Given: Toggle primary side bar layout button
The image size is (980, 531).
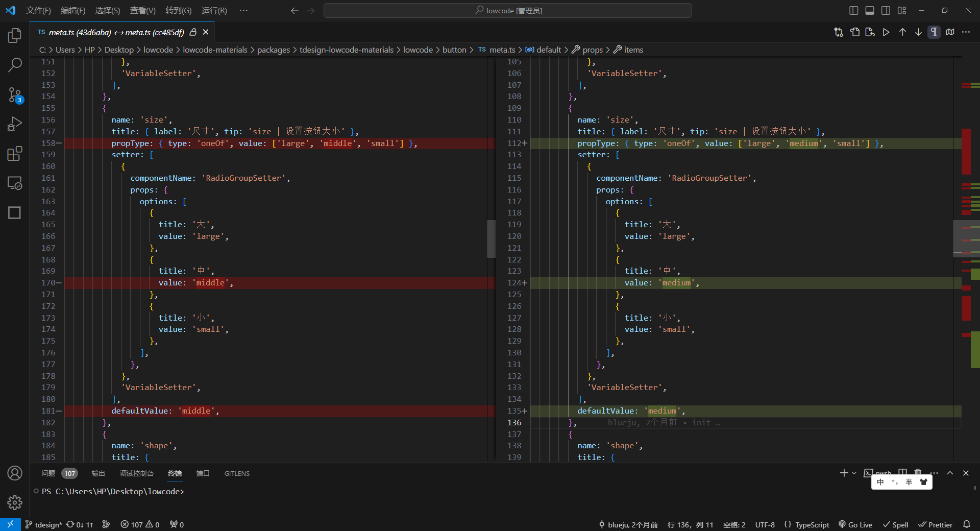Looking at the screenshot, I should coord(854,10).
